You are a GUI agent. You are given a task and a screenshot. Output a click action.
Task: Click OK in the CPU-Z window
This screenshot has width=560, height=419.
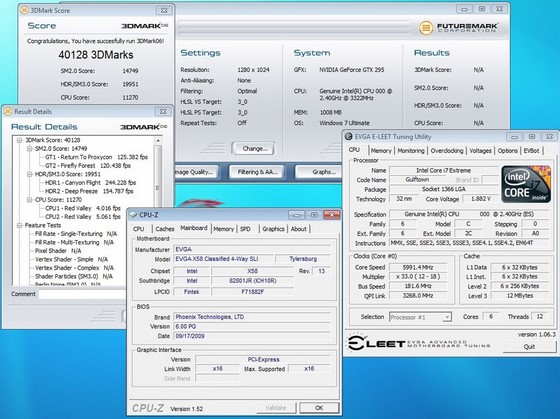coord(319,408)
